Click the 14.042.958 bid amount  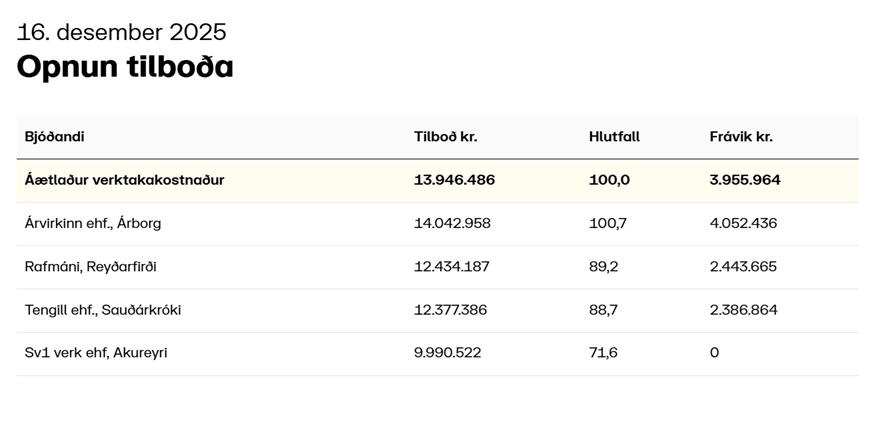click(x=452, y=223)
